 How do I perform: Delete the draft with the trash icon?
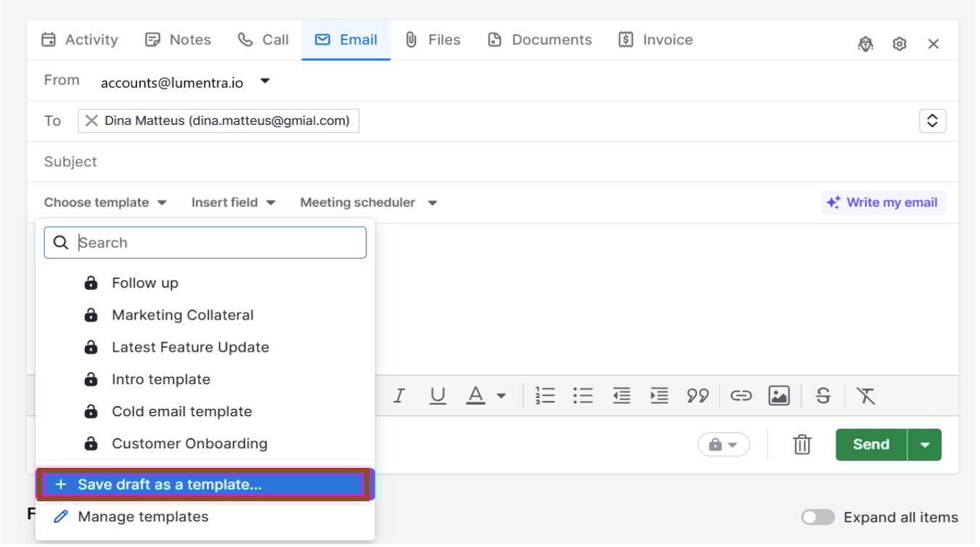pyautogui.click(x=801, y=444)
